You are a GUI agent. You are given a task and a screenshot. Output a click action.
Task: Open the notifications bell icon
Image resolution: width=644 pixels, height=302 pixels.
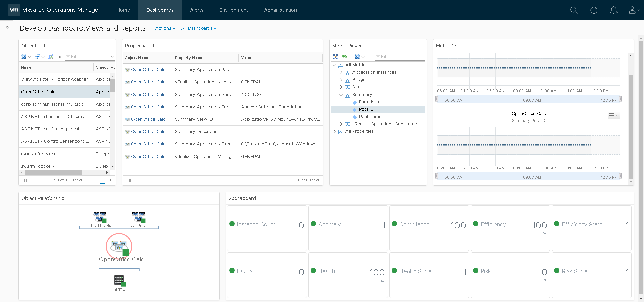[x=613, y=10]
